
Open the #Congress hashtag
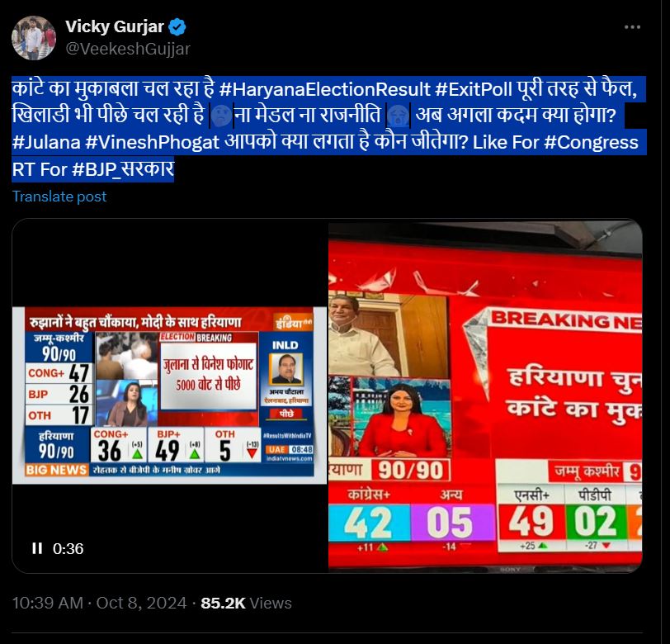(591, 142)
